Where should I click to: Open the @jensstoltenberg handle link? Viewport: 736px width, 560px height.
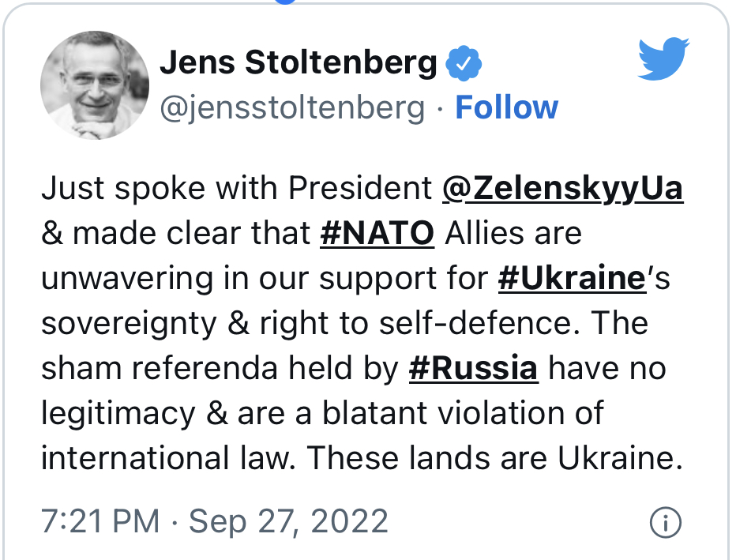coord(292,108)
